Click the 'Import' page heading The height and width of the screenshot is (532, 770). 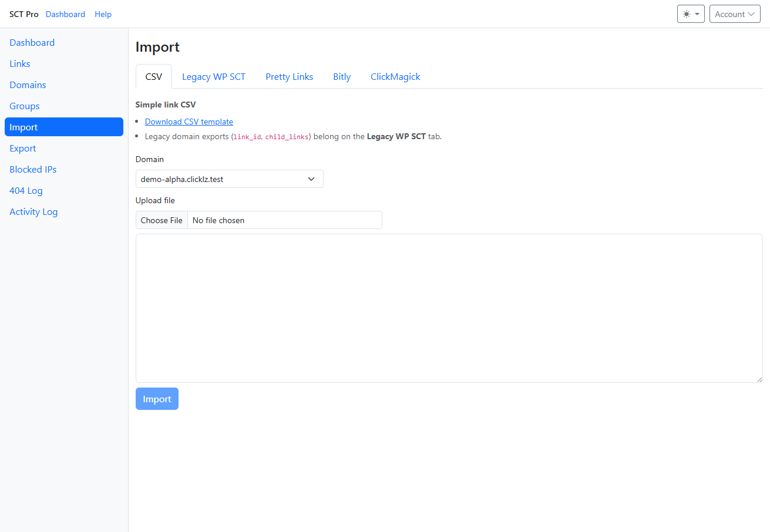pyautogui.click(x=157, y=47)
